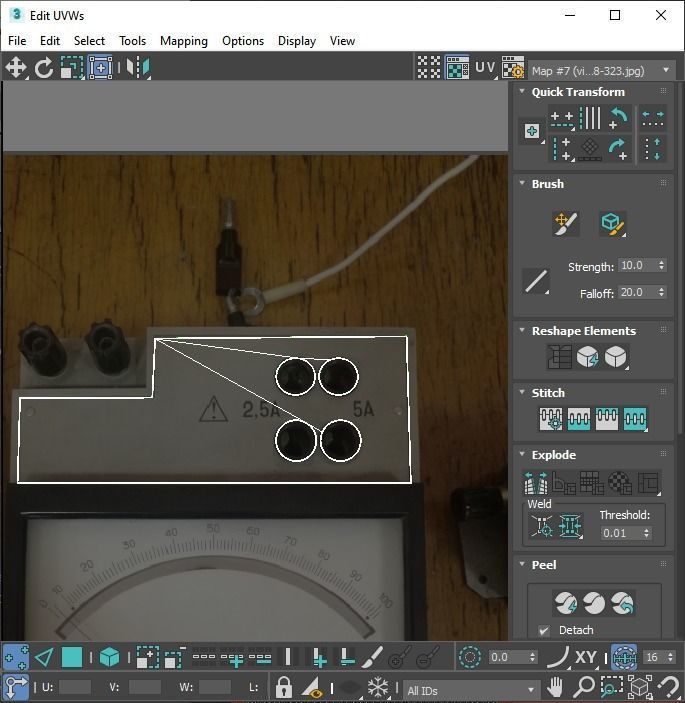This screenshot has width=685, height=703.
Task: Collapse the Brush rollout
Action: click(522, 183)
